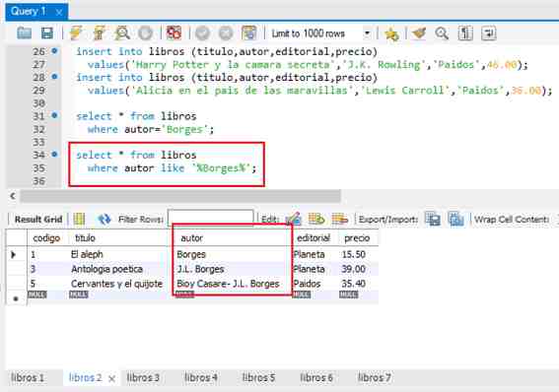Switch to the libros 4 result tab
This screenshot has width=559, height=392.
[x=201, y=377]
